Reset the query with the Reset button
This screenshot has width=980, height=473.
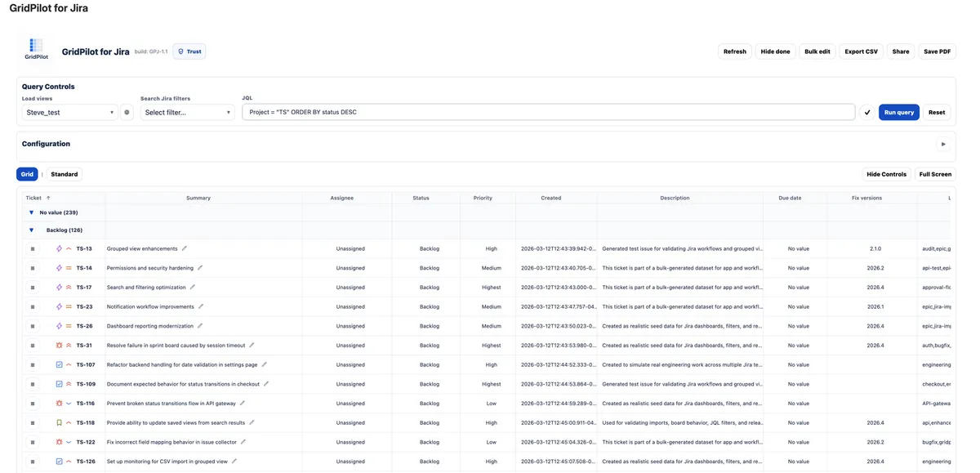tap(937, 113)
